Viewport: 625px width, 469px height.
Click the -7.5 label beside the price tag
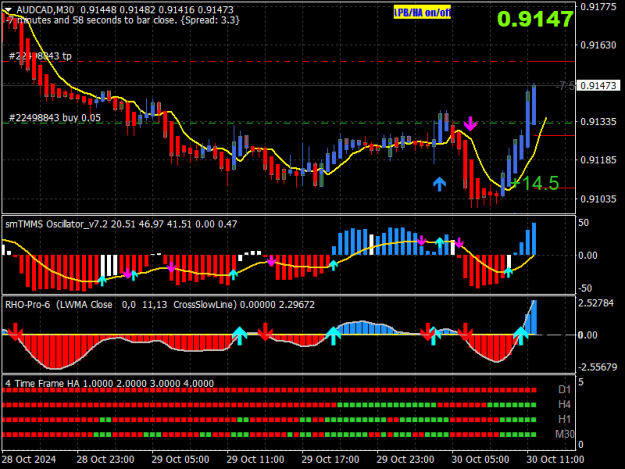(566, 86)
